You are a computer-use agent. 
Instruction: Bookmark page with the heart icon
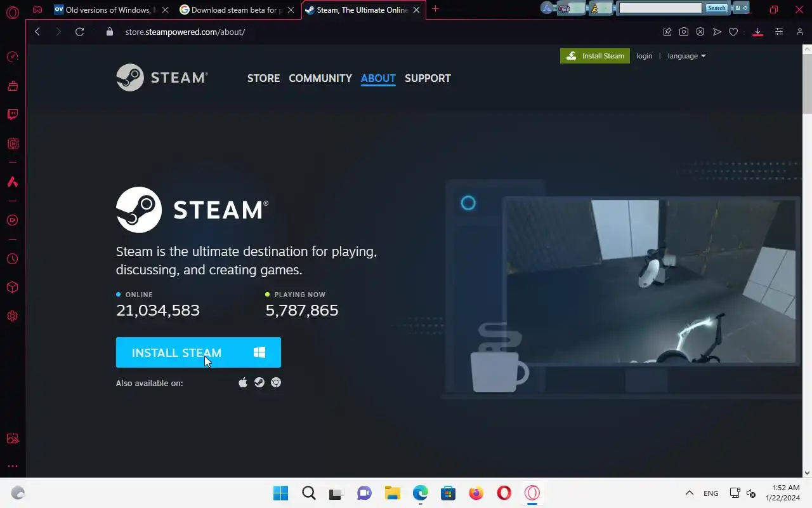coord(733,32)
